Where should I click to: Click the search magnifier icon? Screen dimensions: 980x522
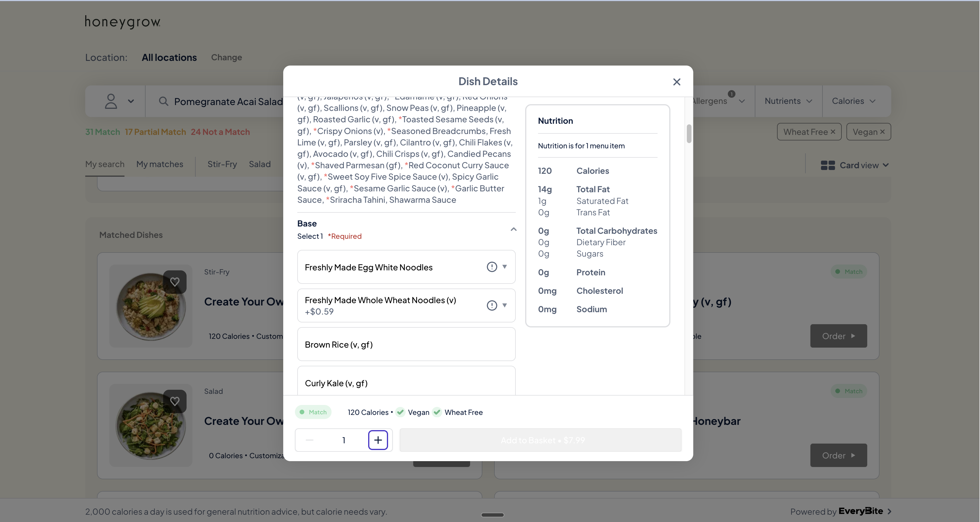coord(163,101)
